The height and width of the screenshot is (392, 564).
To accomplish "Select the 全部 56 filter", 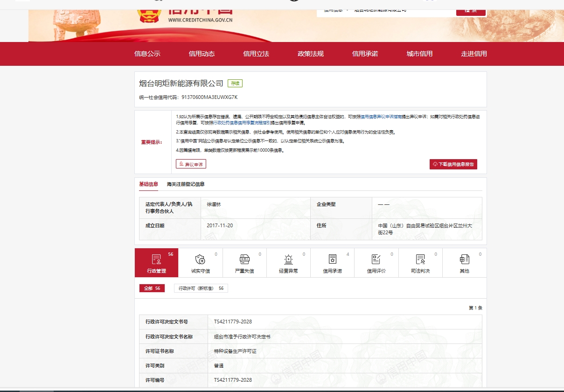I will pyautogui.click(x=152, y=288).
